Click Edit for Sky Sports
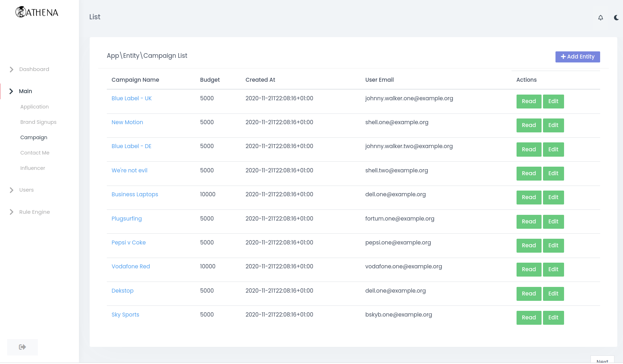The width and height of the screenshot is (623, 364). [553, 318]
